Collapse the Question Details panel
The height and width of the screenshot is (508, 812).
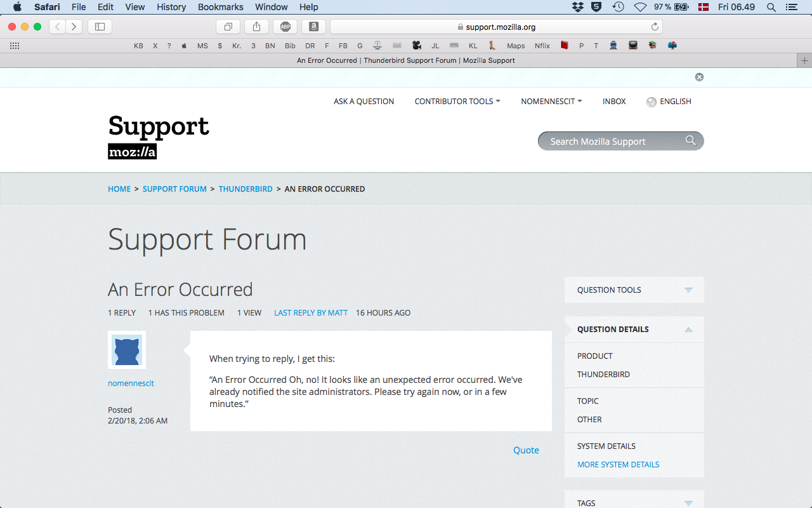[x=634, y=329]
